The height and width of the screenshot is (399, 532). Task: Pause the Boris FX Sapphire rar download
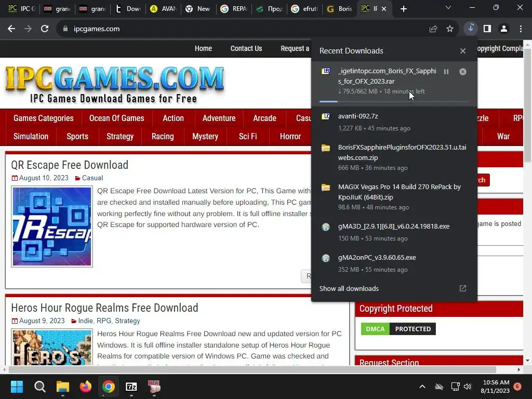click(446, 72)
